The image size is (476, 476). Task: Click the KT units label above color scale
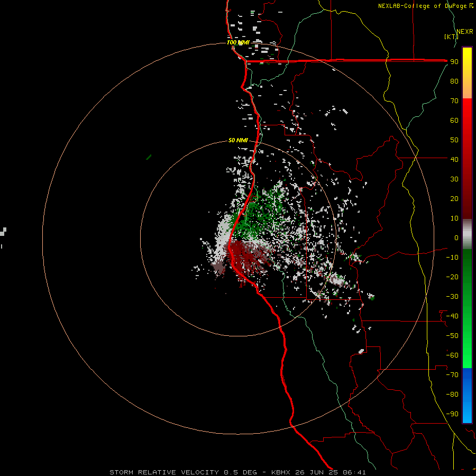(451, 36)
